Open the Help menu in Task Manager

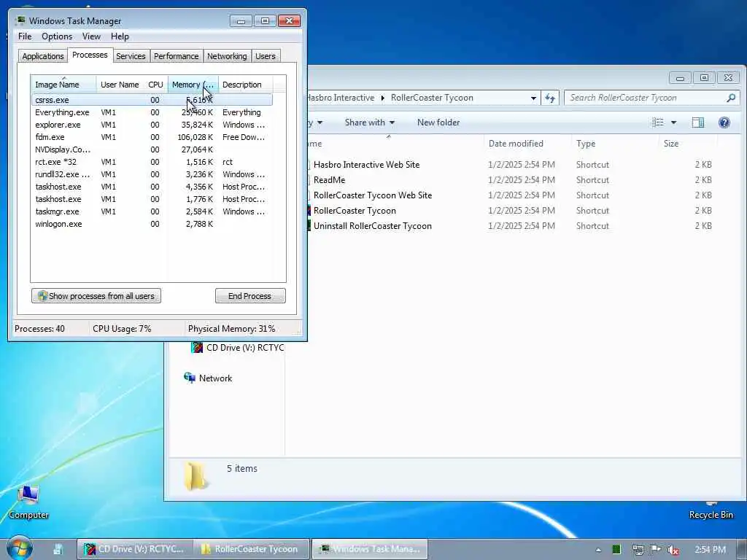click(120, 36)
